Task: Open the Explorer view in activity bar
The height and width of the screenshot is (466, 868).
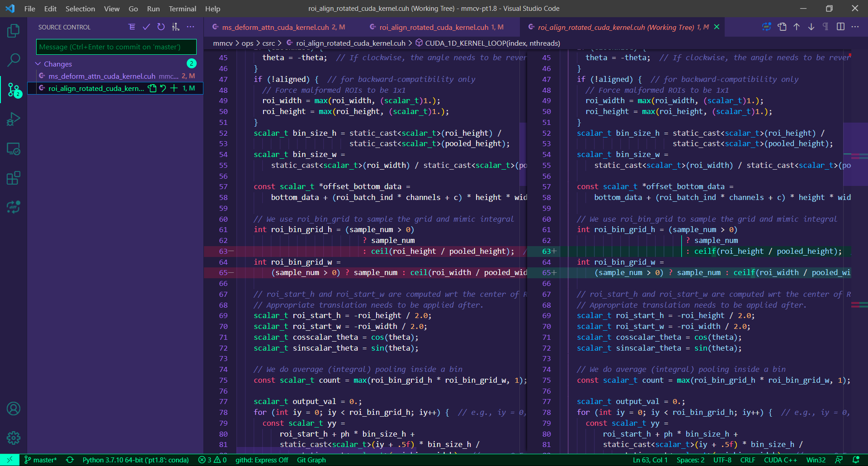Action: point(14,31)
